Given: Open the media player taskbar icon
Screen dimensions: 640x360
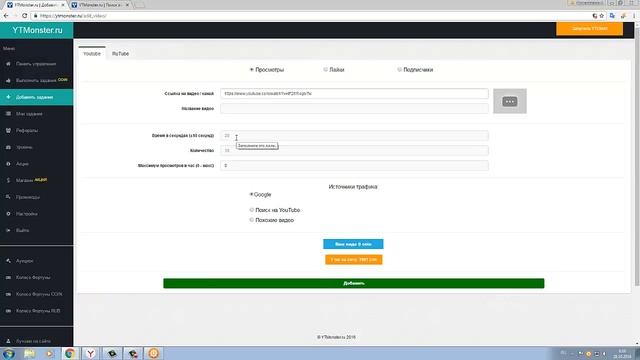Looking at the screenshot, I should (49, 353).
